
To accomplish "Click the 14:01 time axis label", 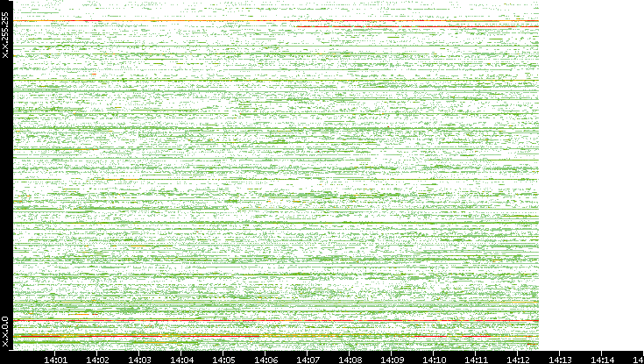I will pos(55,360).
